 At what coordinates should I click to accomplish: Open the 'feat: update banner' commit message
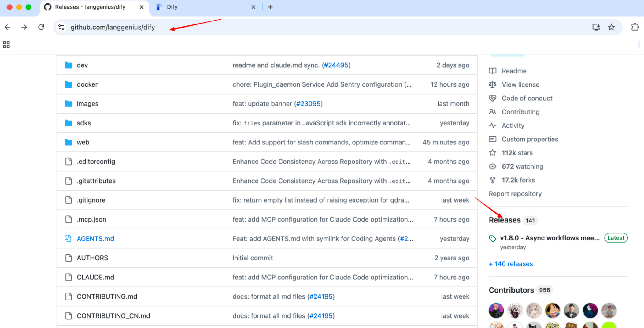pos(262,104)
